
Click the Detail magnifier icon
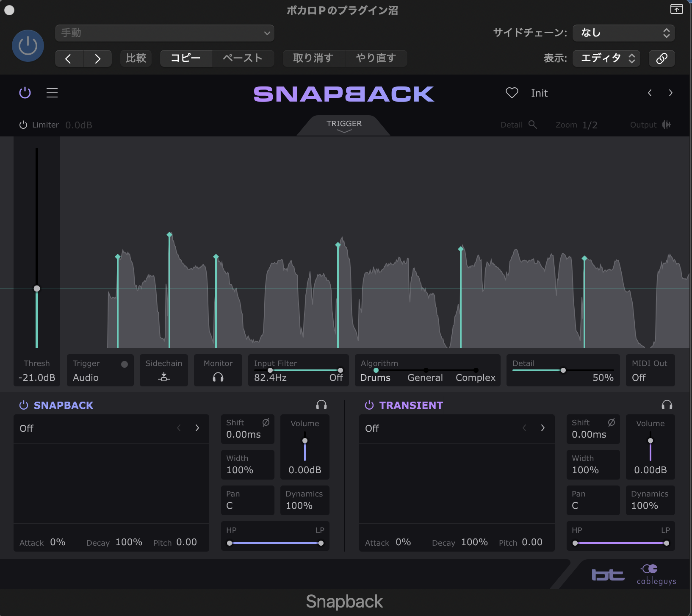click(533, 125)
